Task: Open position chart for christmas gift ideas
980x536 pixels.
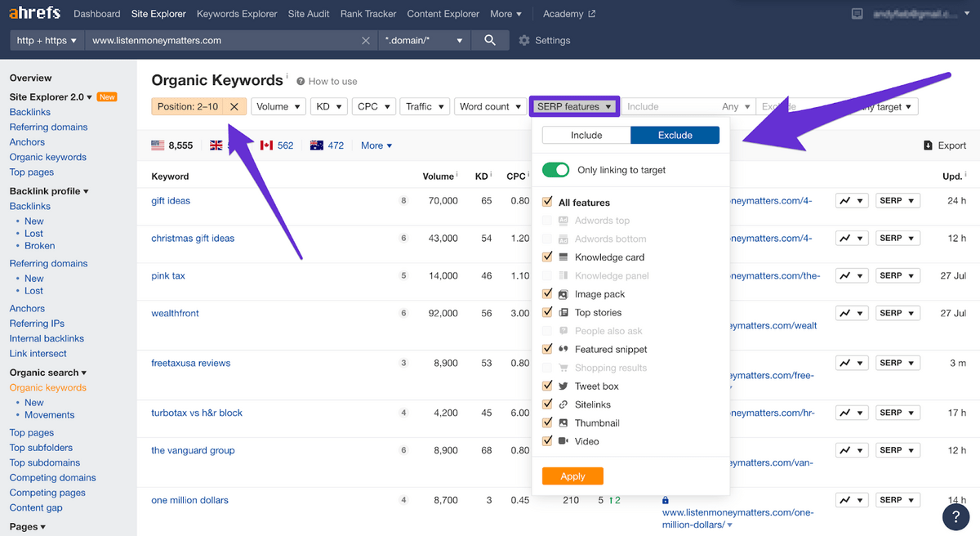Action: coord(851,239)
